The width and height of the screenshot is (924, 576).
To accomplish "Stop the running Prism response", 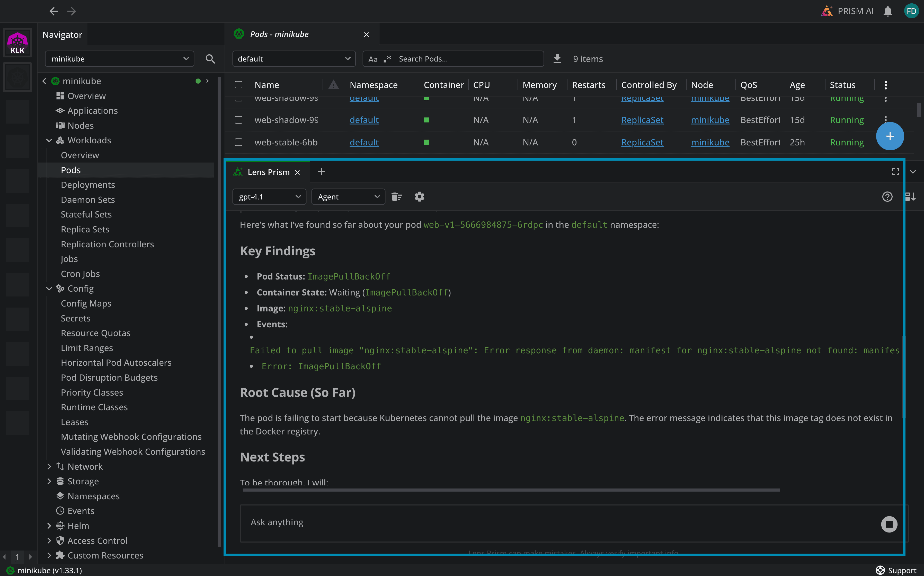I will [x=889, y=524].
